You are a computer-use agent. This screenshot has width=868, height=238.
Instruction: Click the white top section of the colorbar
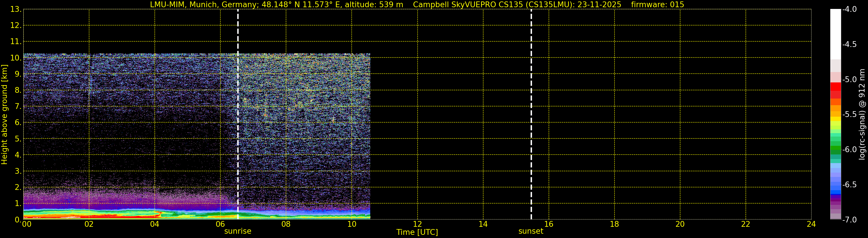pyautogui.click(x=835, y=34)
